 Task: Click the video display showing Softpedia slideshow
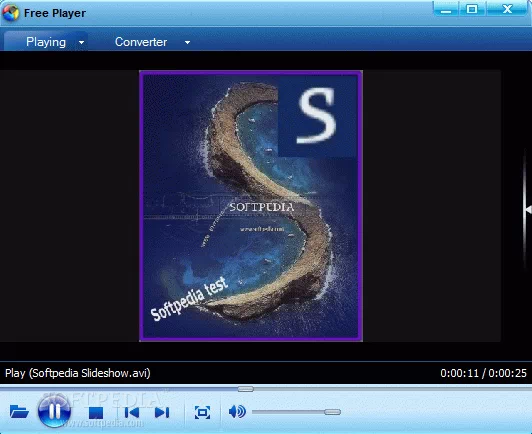coord(251,206)
